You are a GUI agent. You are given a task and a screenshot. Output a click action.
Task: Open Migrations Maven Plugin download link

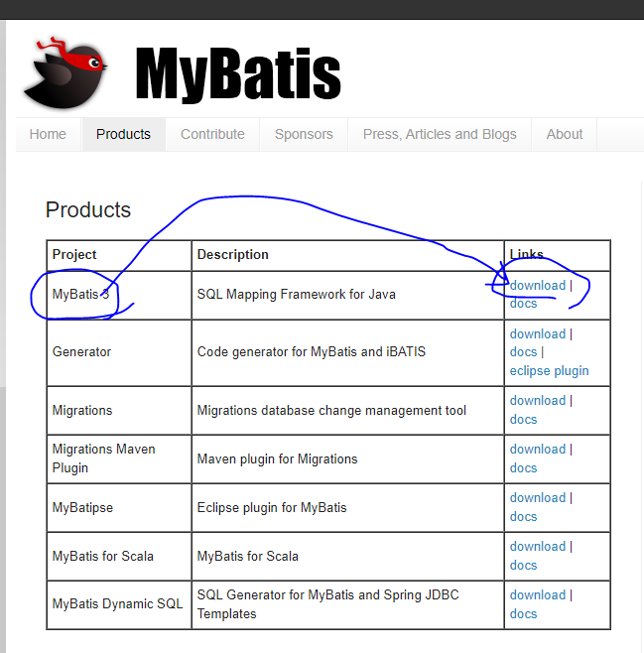(538, 450)
